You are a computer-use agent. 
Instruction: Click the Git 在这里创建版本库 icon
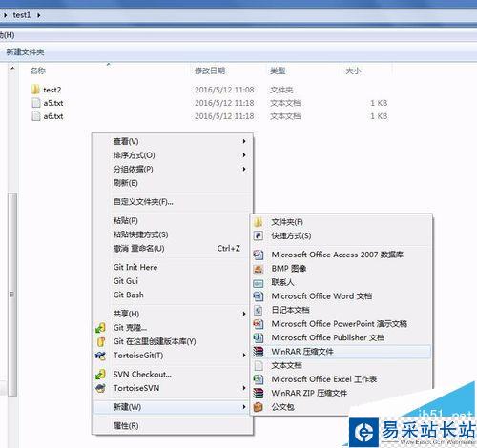coord(101,341)
